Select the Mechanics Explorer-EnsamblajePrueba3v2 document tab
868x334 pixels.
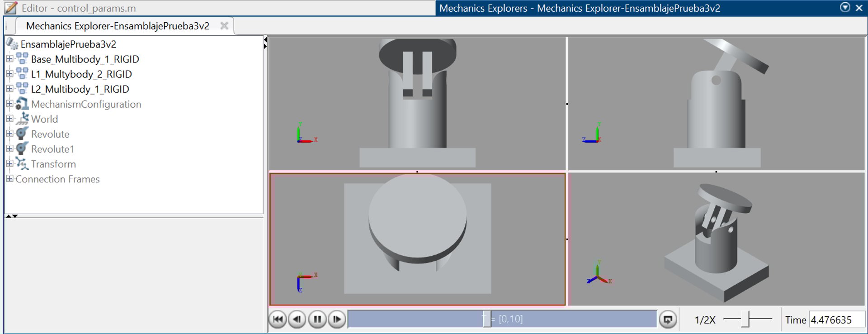(125, 26)
